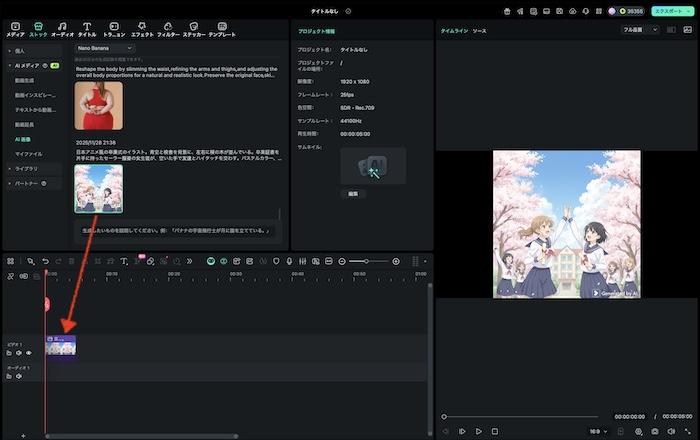This screenshot has width=700, height=440.
Task: Open the audio mixer icon in timeline toolbar
Action: [302, 262]
